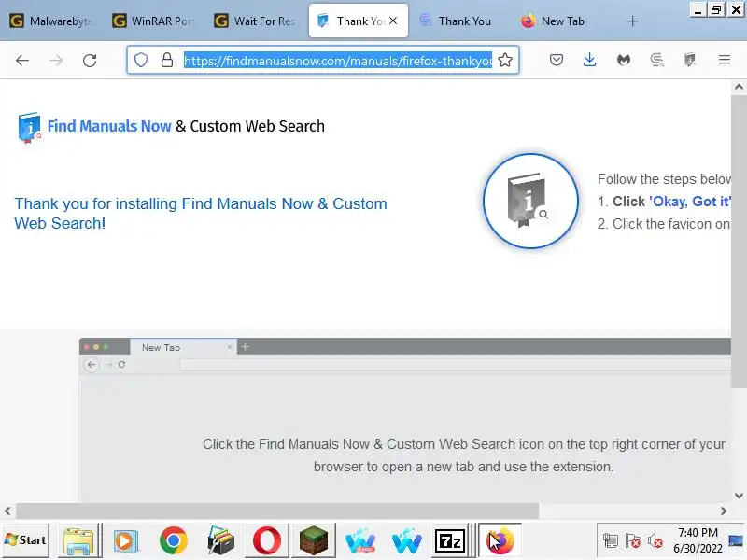This screenshot has width=747, height=560.
Task: Switch to the Malwarebytes tab
Action: 52,21
